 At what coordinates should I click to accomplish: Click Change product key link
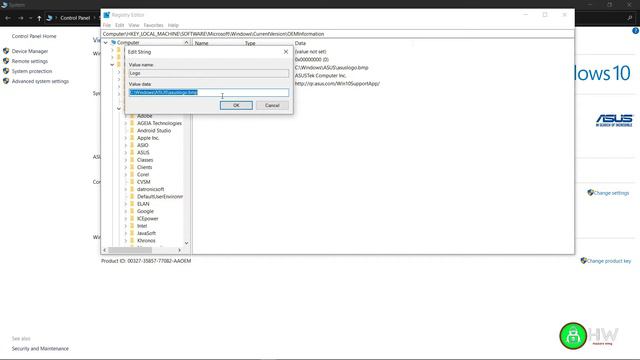[x=608, y=261]
